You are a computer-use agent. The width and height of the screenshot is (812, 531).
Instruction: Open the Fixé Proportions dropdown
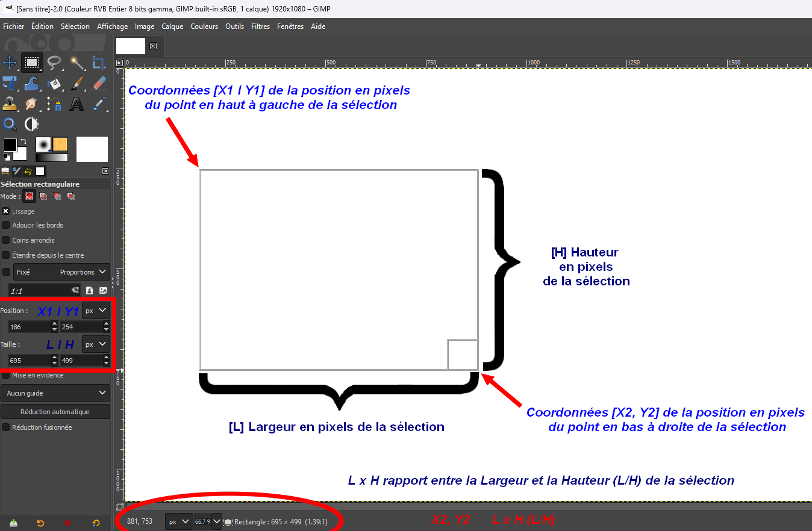coord(61,272)
